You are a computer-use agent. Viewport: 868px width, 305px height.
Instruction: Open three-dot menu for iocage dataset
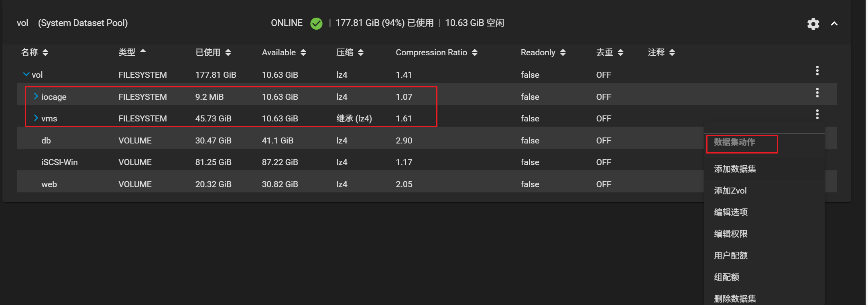(x=817, y=93)
